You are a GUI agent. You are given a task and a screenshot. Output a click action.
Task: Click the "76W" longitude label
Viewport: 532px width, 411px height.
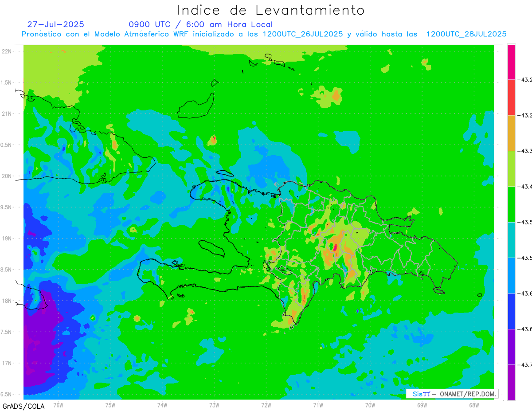point(58,404)
